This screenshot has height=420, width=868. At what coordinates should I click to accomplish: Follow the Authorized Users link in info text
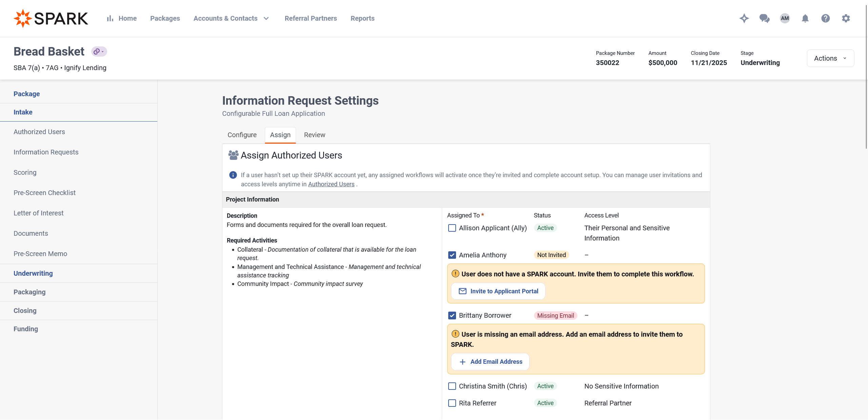pos(331,184)
